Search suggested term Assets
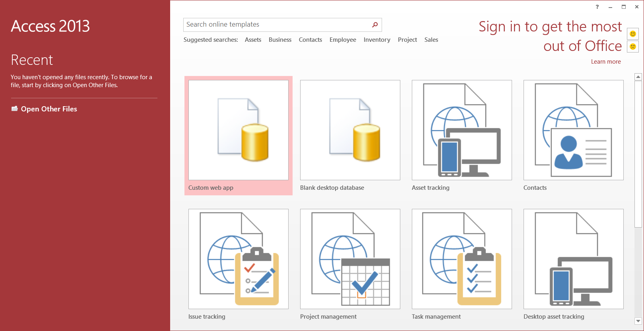This screenshot has height=331, width=644. click(253, 40)
